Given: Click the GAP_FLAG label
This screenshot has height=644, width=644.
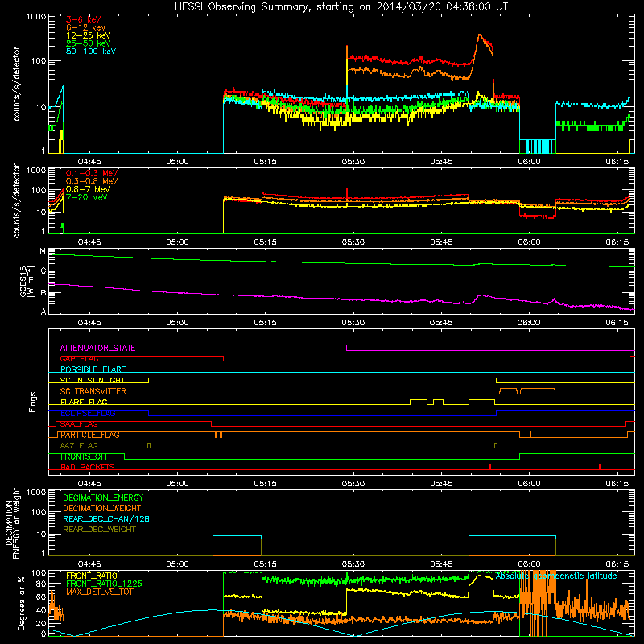Looking at the screenshot, I should coord(79,359).
